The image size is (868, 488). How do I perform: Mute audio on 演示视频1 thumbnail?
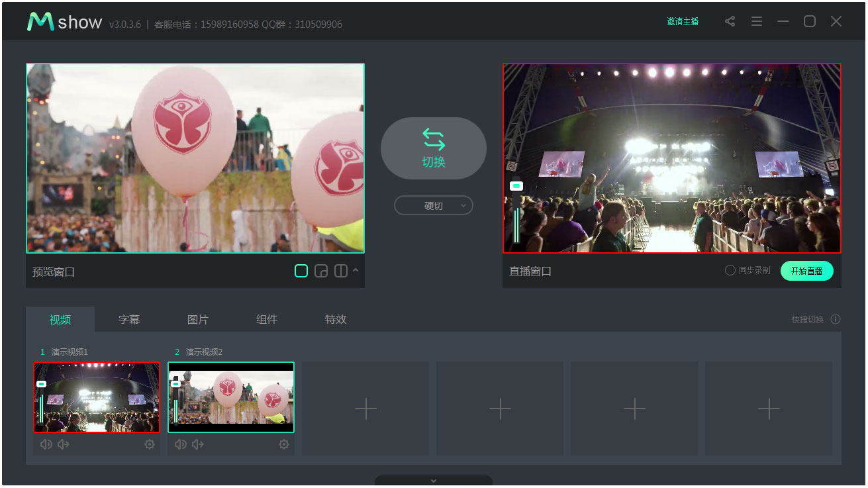point(46,444)
